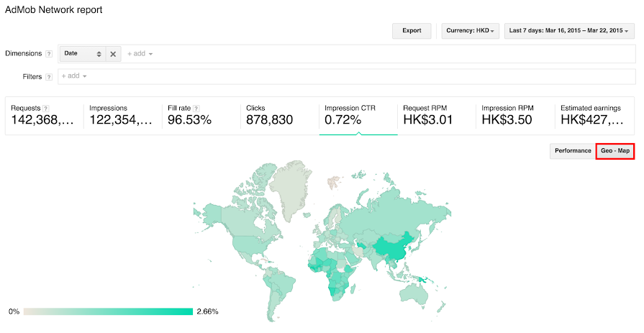Add a new dimension via + add
The image size is (644, 333).
[140, 54]
